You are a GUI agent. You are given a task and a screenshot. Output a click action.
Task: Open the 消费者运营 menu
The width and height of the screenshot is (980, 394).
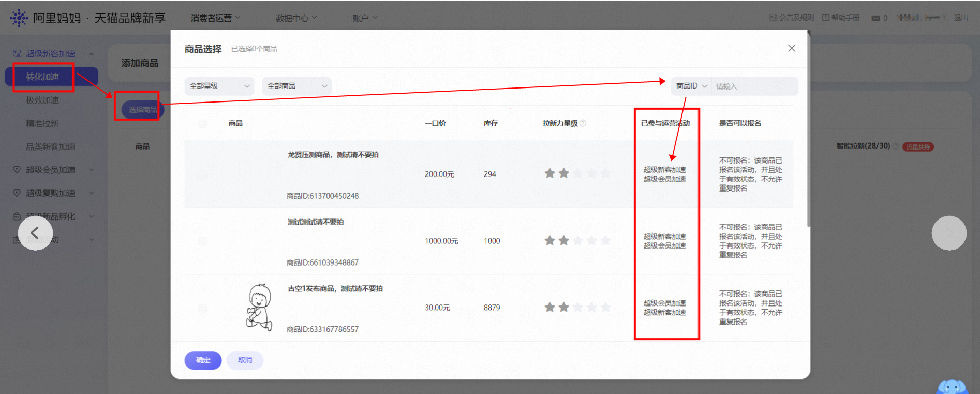pos(215,18)
